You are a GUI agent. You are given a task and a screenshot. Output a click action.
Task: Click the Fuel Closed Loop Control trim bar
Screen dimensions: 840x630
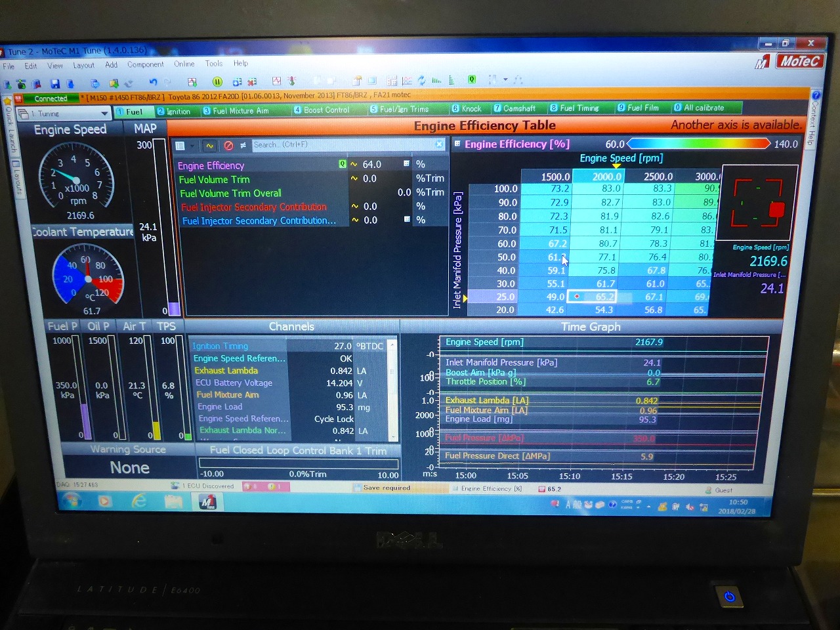click(299, 463)
